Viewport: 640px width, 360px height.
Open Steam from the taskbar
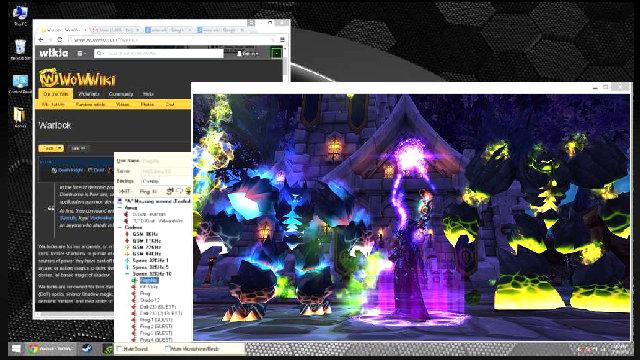pos(87,349)
